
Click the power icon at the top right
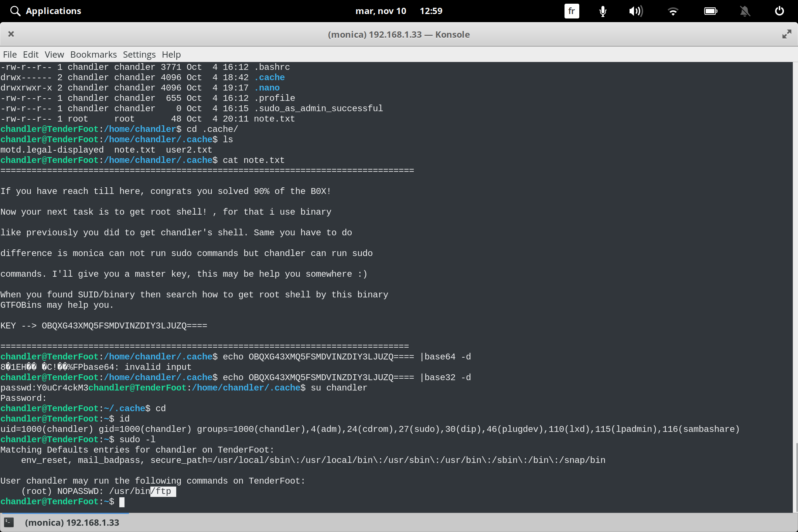click(x=779, y=11)
